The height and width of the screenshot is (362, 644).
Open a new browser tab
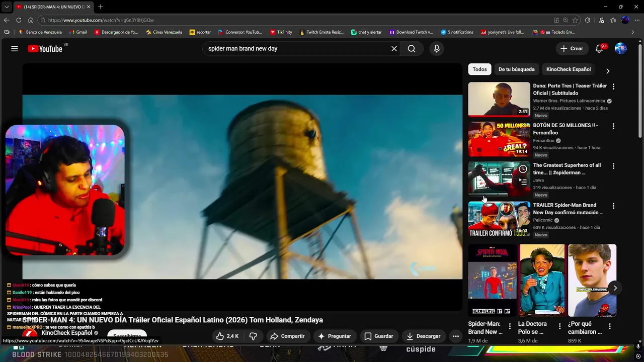pos(101,7)
